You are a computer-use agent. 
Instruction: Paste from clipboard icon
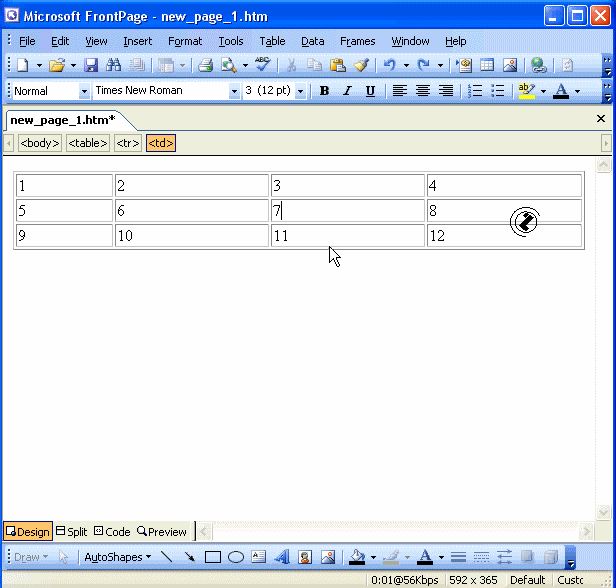tap(337, 65)
